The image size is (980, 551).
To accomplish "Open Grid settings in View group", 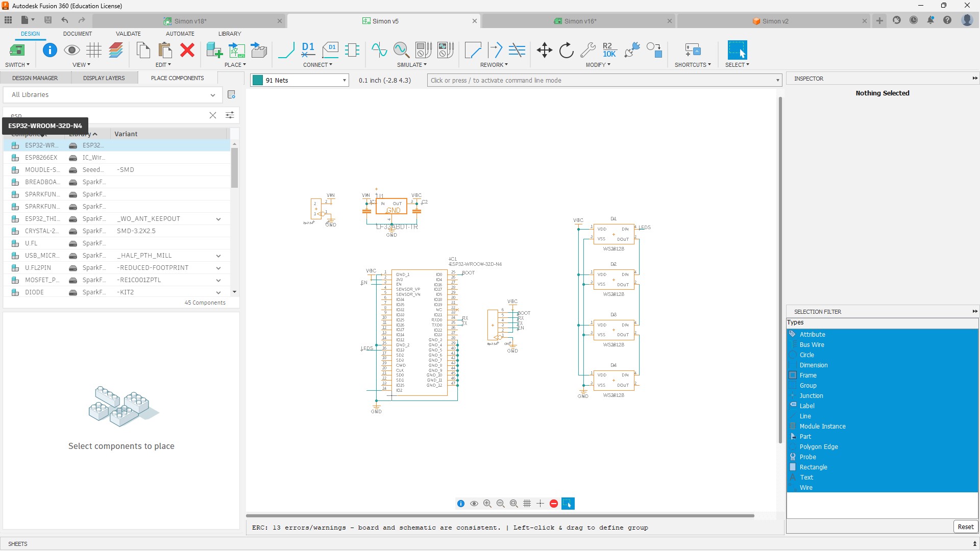I will pos(94,50).
